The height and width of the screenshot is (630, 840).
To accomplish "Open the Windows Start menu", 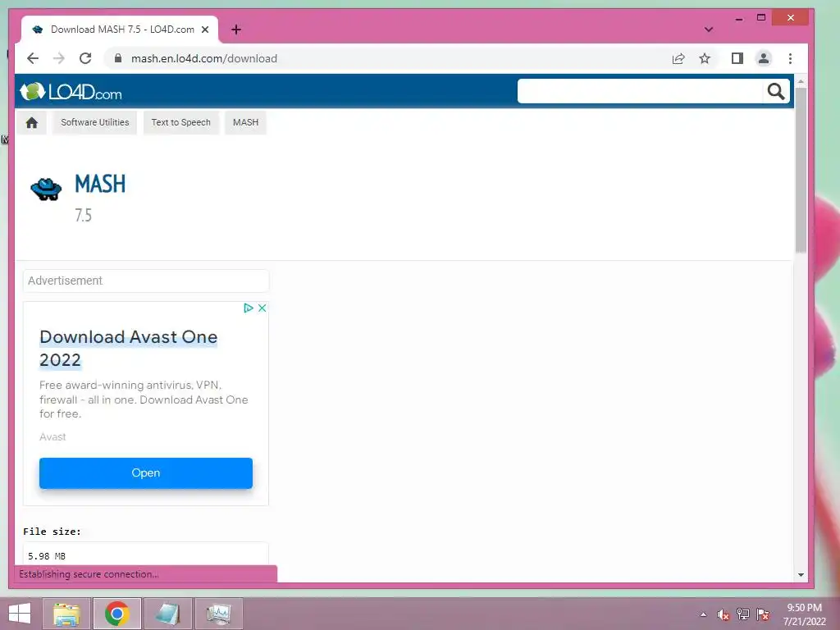I will 20,614.
